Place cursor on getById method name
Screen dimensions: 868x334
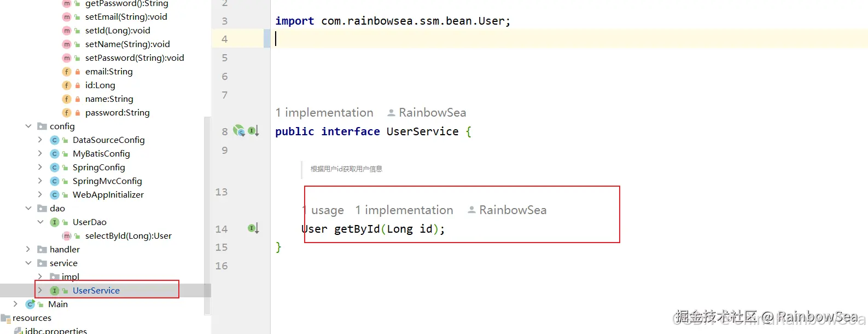pyautogui.click(x=357, y=229)
